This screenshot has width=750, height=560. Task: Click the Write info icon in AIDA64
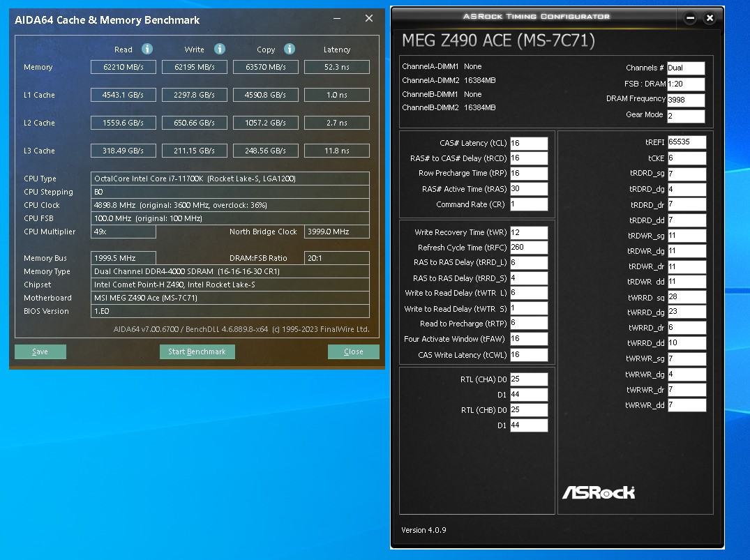click(220, 49)
